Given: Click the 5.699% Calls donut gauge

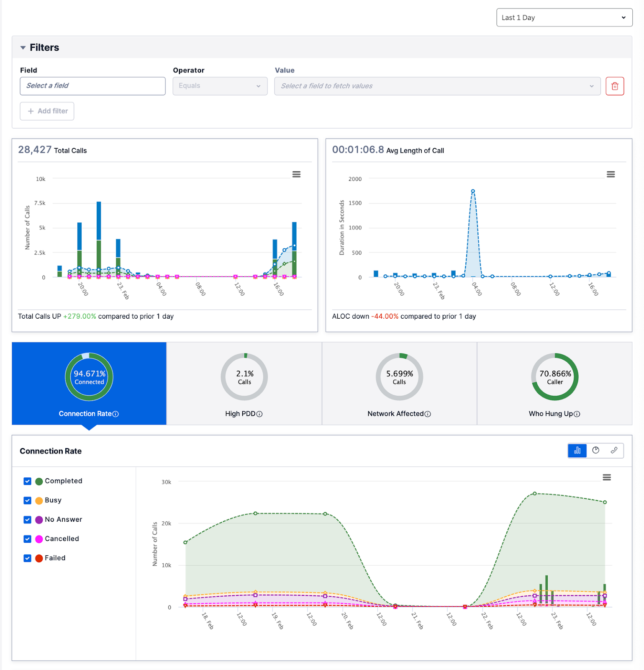Looking at the screenshot, I should point(399,377).
